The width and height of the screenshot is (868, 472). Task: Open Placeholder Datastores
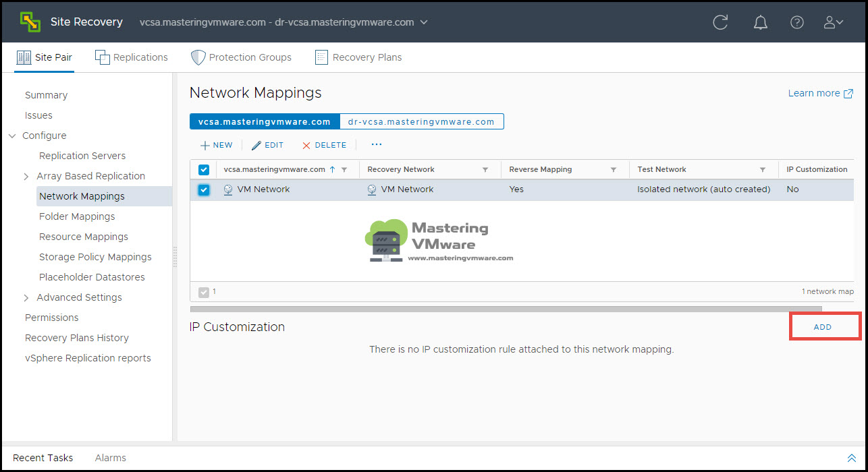pos(92,277)
